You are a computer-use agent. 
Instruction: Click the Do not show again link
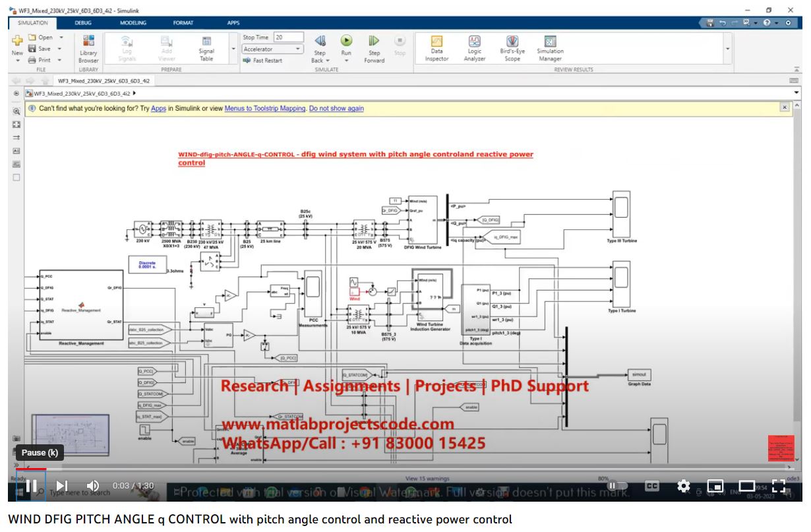(x=336, y=108)
